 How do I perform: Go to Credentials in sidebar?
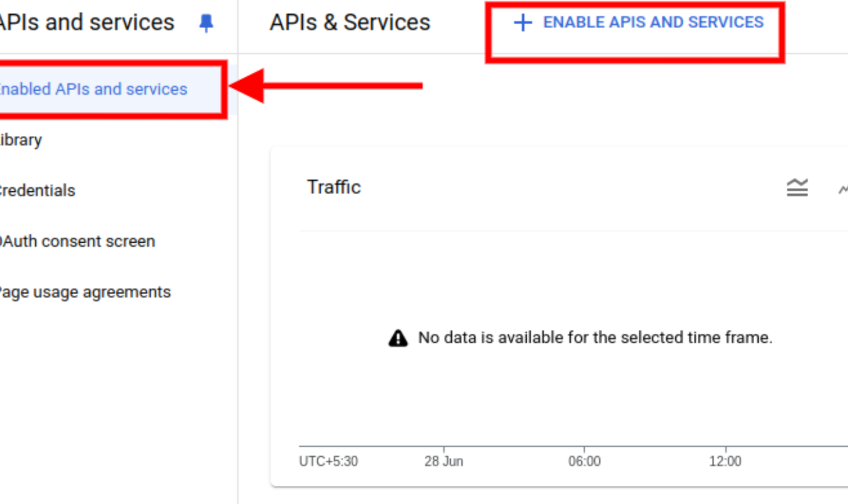click(37, 191)
